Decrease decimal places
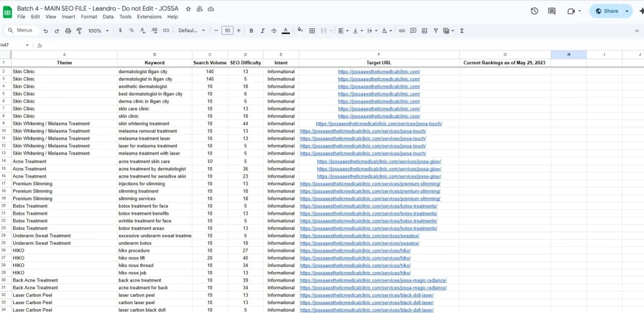The image size is (644, 313). pos(143,30)
